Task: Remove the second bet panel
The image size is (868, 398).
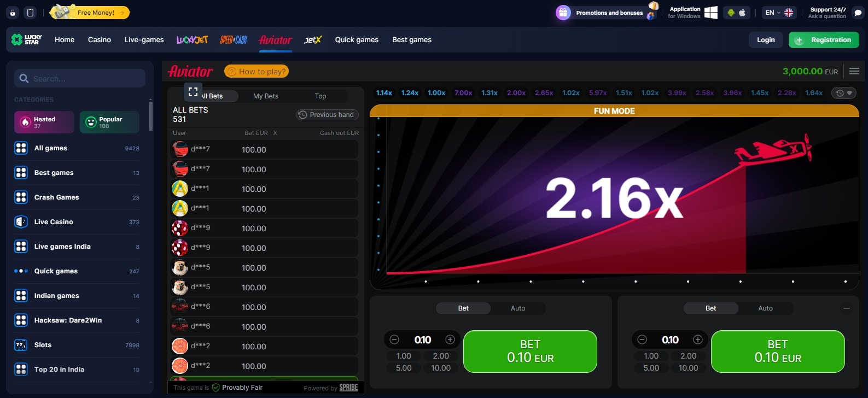Action: pos(847,308)
